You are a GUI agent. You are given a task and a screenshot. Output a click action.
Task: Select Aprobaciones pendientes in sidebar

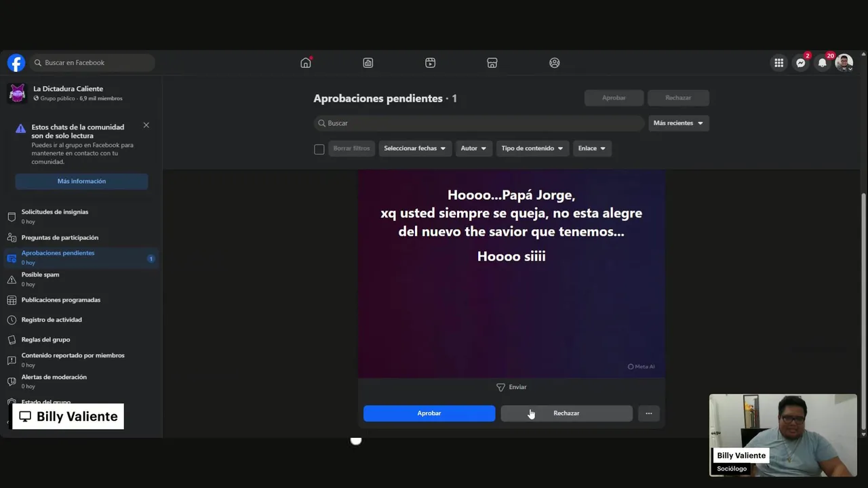coord(81,258)
